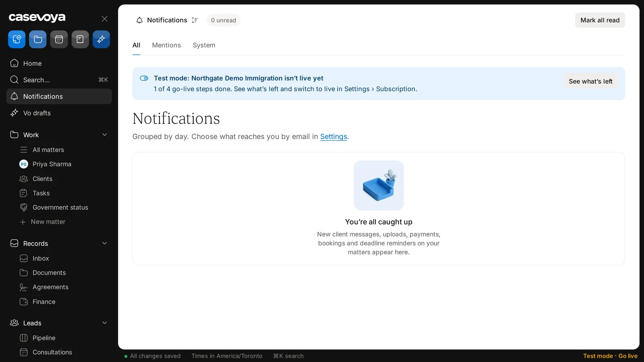This screenshot has height=362, width=644.
Task: Follow the Settings link
Action: [x=334, y=137]
